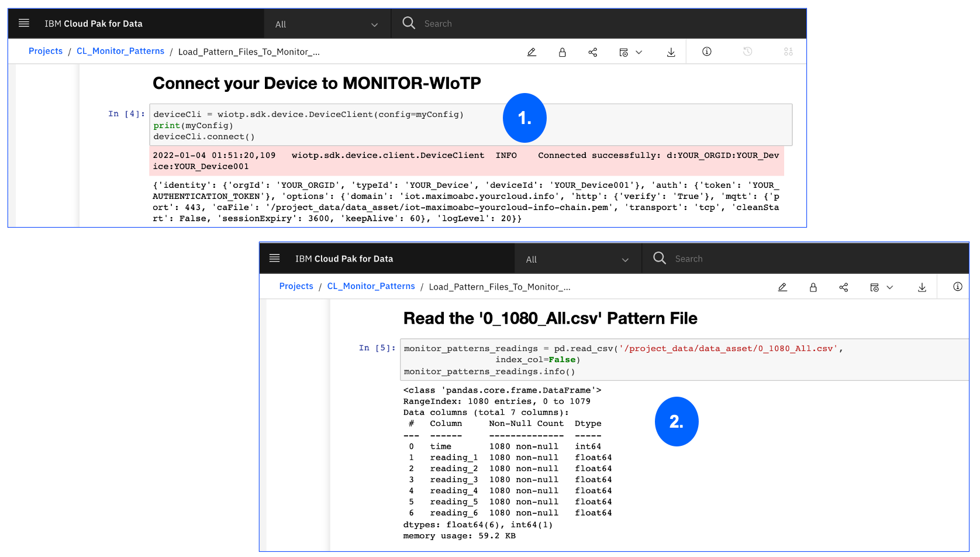
Task: Click 'dtypes: float64(6), int64(1)' line
Action: pos(478,525)
